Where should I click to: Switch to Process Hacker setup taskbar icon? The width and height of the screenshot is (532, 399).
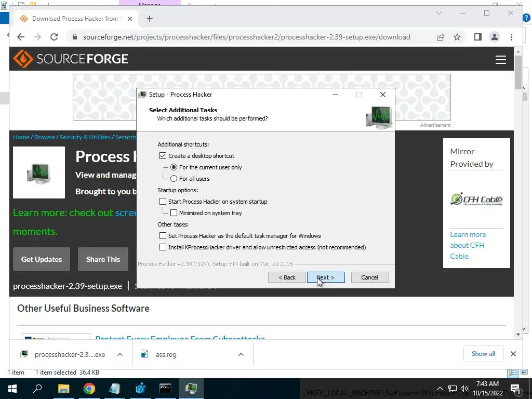coord(191,389)
